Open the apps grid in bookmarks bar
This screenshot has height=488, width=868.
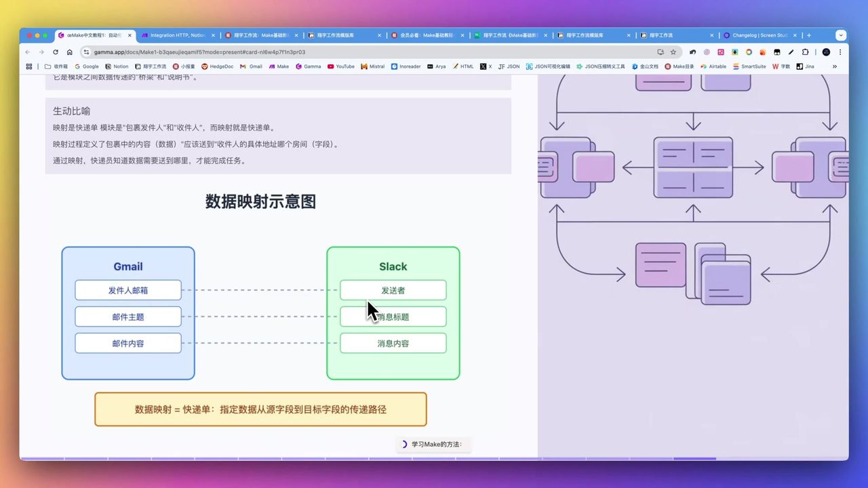pyautogui.click(x=29, y=66)
